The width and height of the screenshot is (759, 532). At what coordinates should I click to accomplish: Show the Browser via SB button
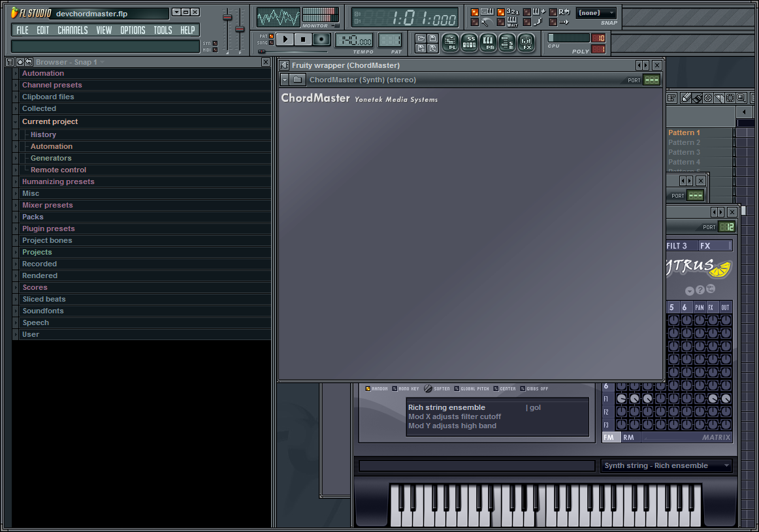tap(507, 43)
